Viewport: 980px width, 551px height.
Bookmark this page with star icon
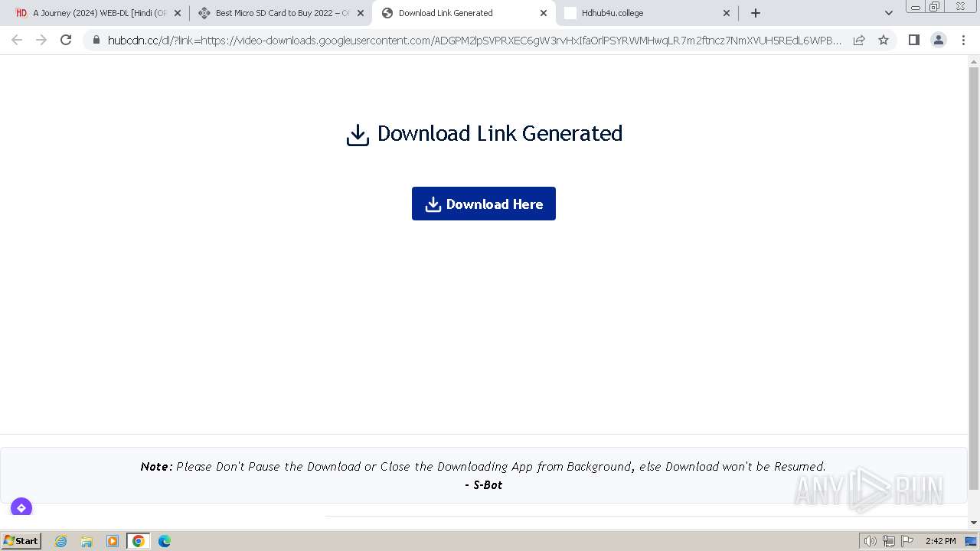884,40
